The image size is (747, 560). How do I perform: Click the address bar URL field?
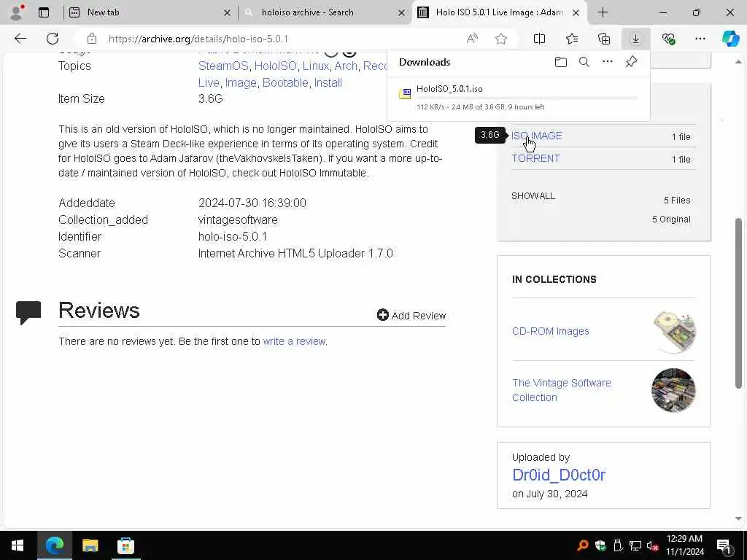click(x=281, y=39)
